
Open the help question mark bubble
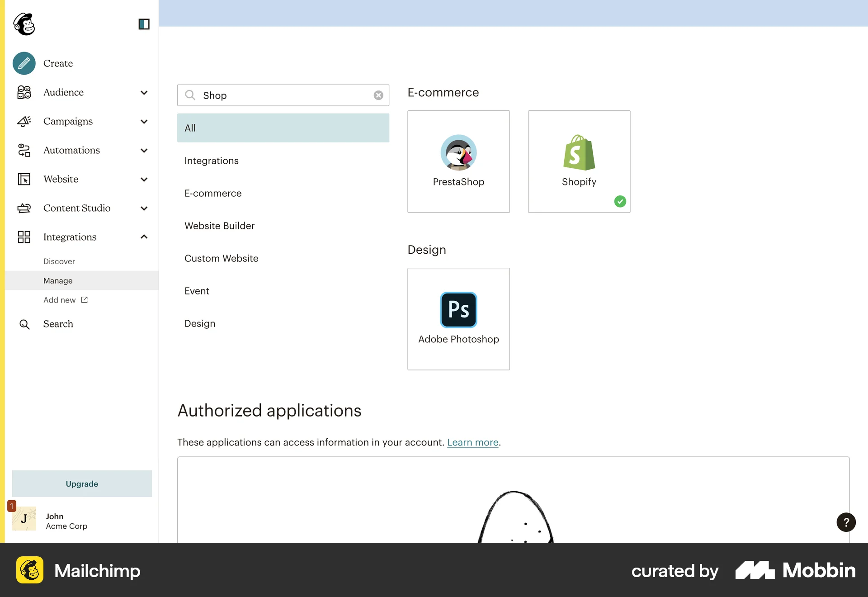[x=846, y=522]
